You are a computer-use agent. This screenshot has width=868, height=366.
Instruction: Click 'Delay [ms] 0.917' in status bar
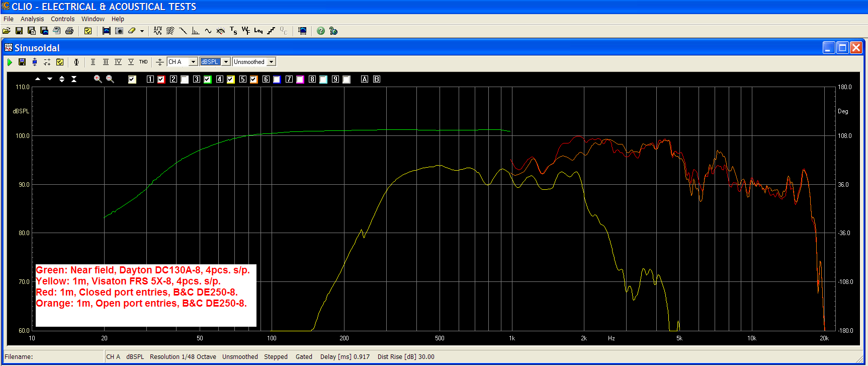coord(345,356)
